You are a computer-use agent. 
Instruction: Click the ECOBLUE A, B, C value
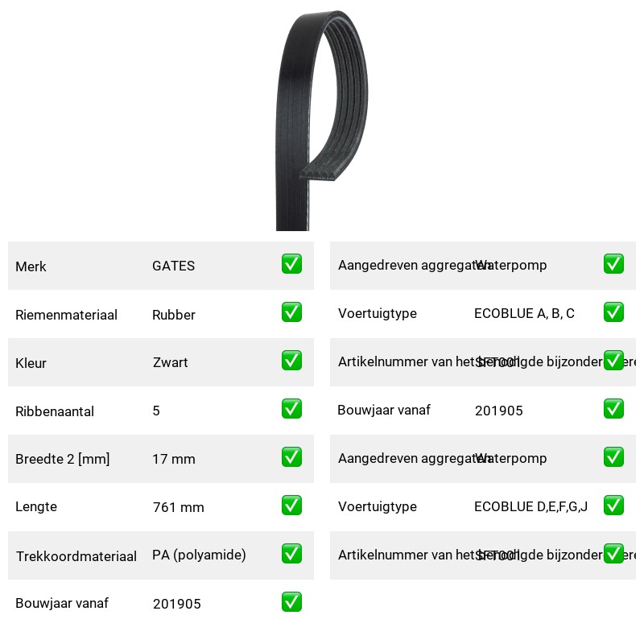524,314
